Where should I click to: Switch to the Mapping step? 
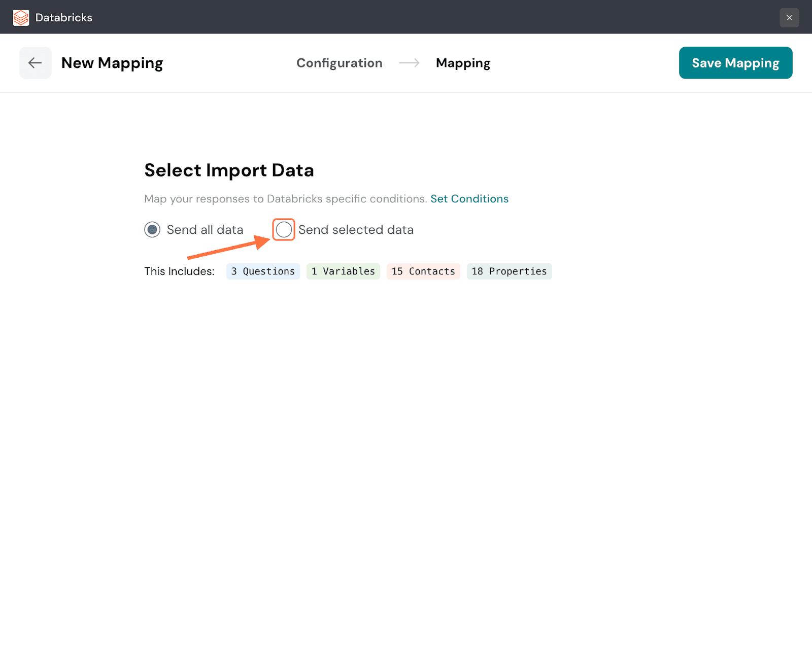(463, 63)
